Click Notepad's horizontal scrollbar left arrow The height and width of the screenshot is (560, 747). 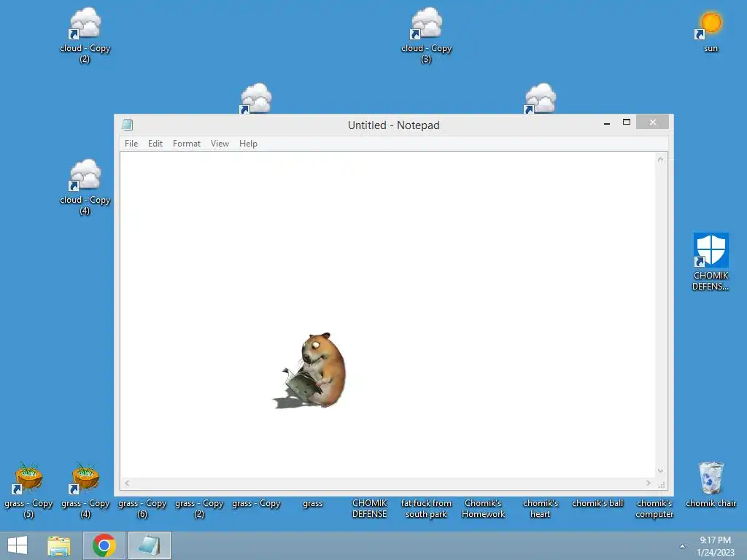tap(127, 483)
